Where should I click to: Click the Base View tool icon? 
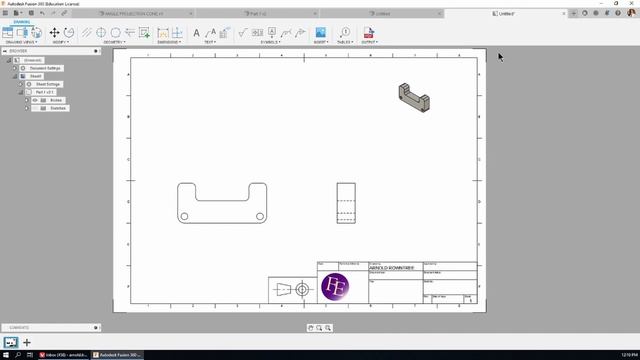pos(7,32)
